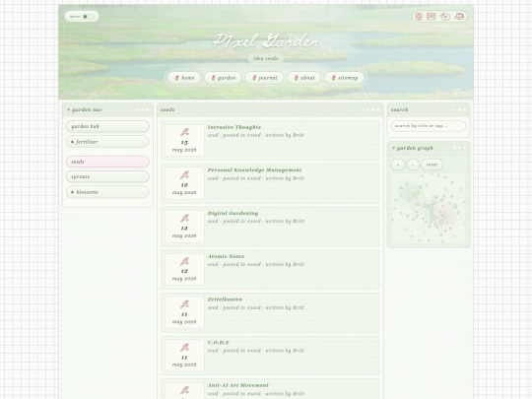This screenshot has width=532, height=399.
Task: Click the pixel chick icon in the header
Action: point(445,17)
